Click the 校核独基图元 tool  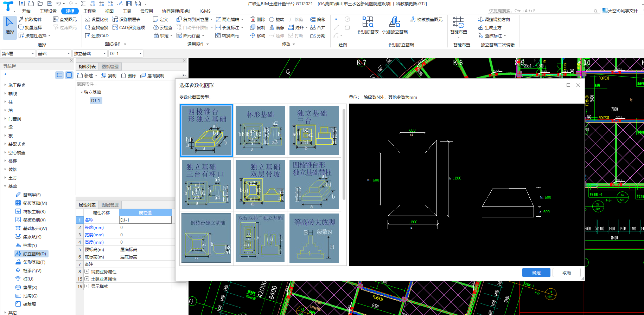coord(427,19)
